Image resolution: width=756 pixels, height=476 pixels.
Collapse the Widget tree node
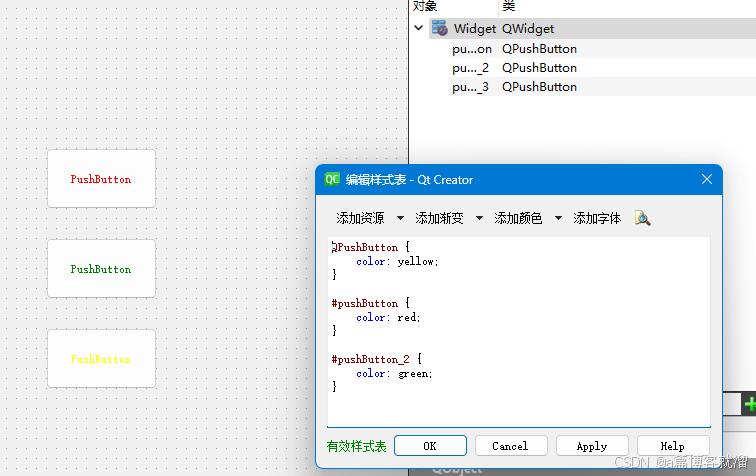418,28
